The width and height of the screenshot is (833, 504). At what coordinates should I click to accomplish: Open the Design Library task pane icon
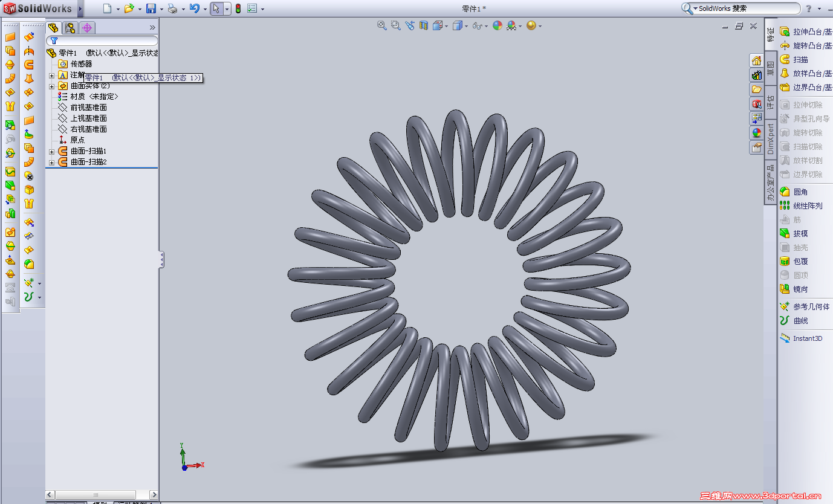[x=756, y=75]
